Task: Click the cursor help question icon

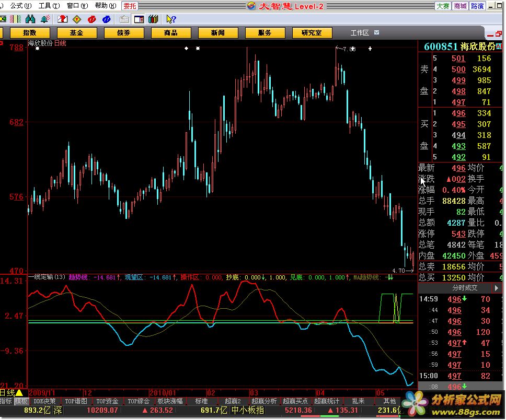Action: 171,19
